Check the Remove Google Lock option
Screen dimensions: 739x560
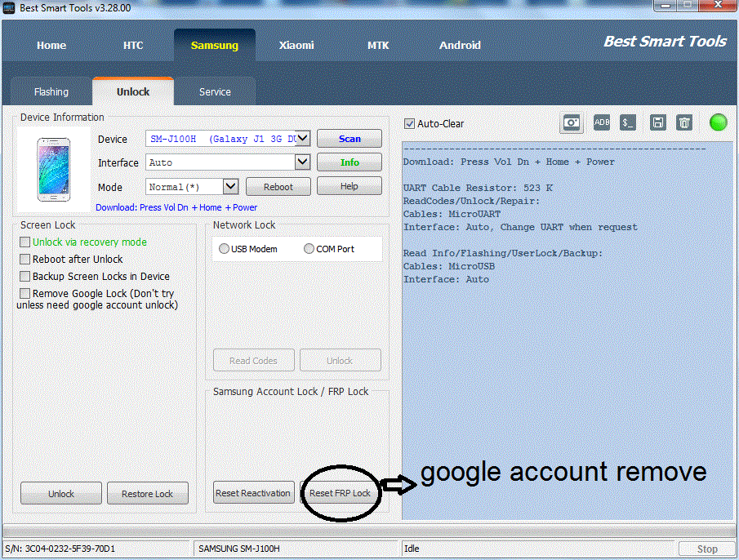[x=25, y=293]
